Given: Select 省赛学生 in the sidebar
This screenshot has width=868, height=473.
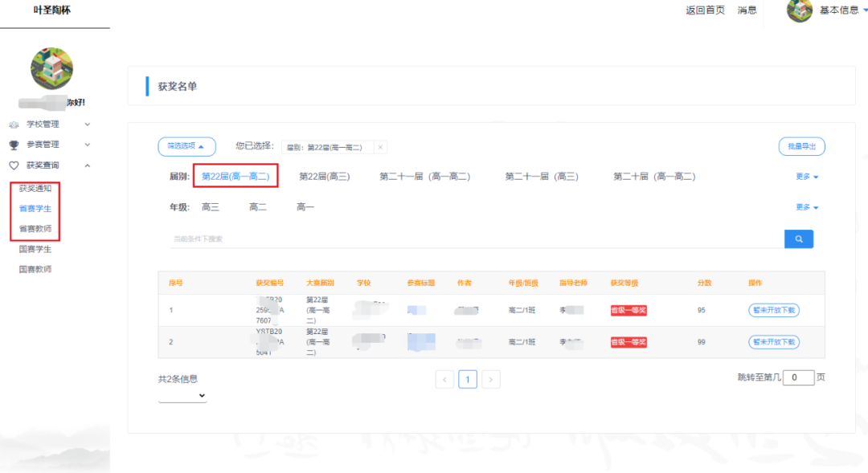Looking at the screenshot, I should 35,208.
